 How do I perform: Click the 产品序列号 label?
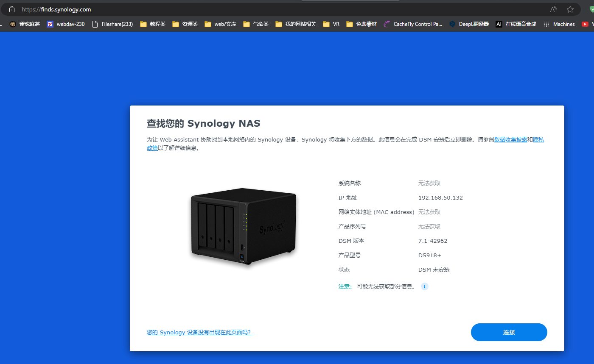pyautogui.click(x=352, y=226)
